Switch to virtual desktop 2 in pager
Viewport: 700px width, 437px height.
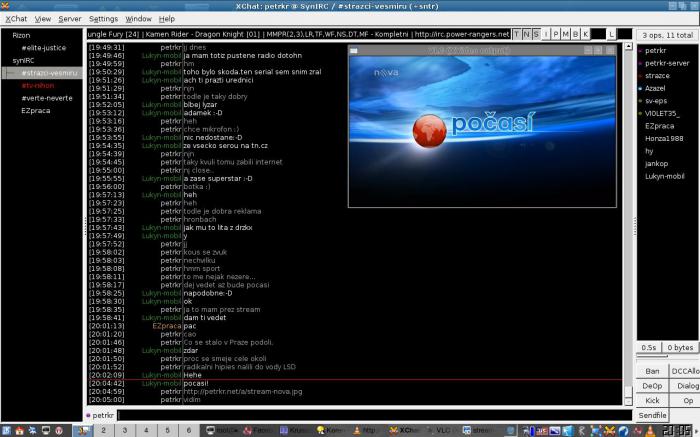click(x=104, y=430)
